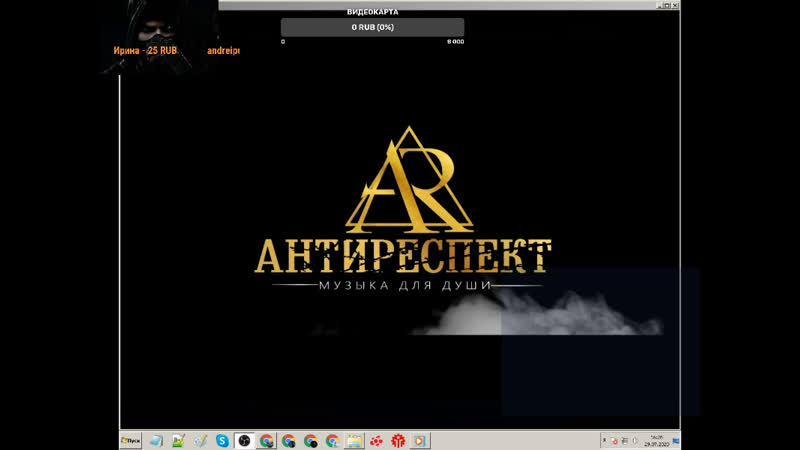Image resolution: width=800 pixels, height=450 pixels.
Task: Click the 0 RUB (0%) donation progress bar
Action: pos(372,27)
